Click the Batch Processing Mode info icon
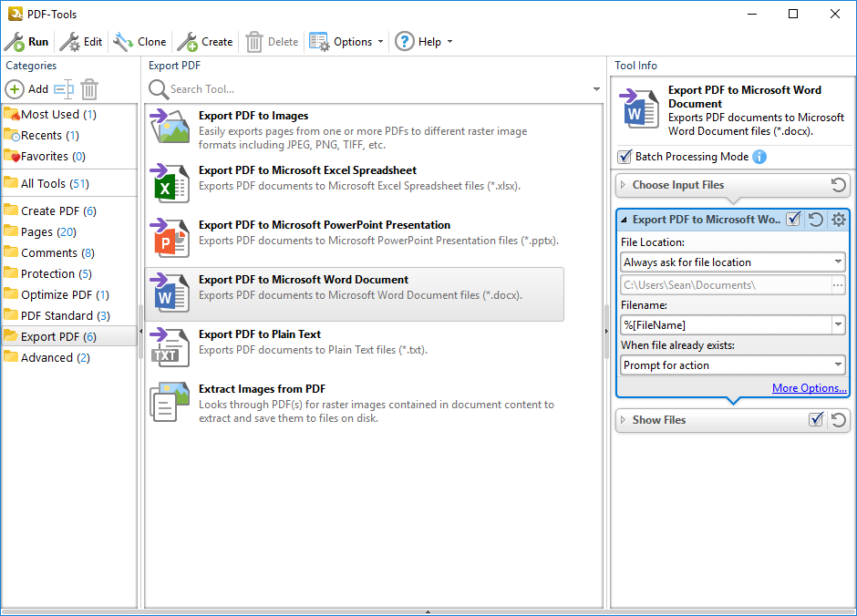This screenshot has width=857, height=616. coord(759,157)
